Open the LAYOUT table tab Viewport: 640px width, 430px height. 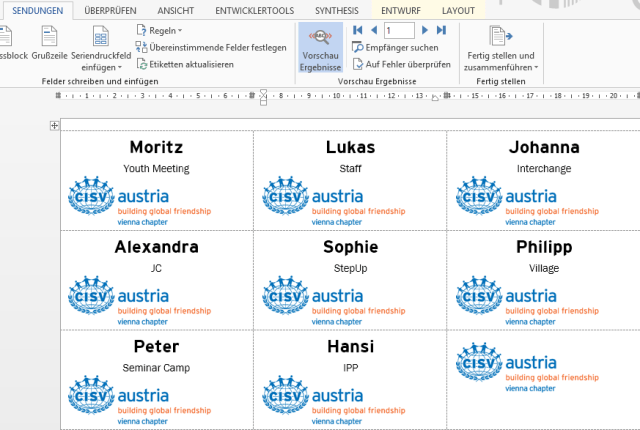[x=458, y=11]
